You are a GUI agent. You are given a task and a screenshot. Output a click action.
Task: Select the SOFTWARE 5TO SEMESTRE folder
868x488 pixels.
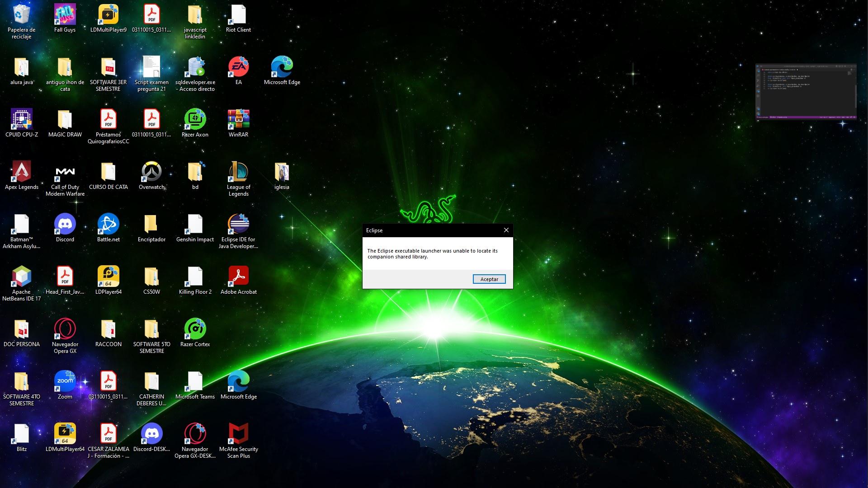(x=151, y=335)
